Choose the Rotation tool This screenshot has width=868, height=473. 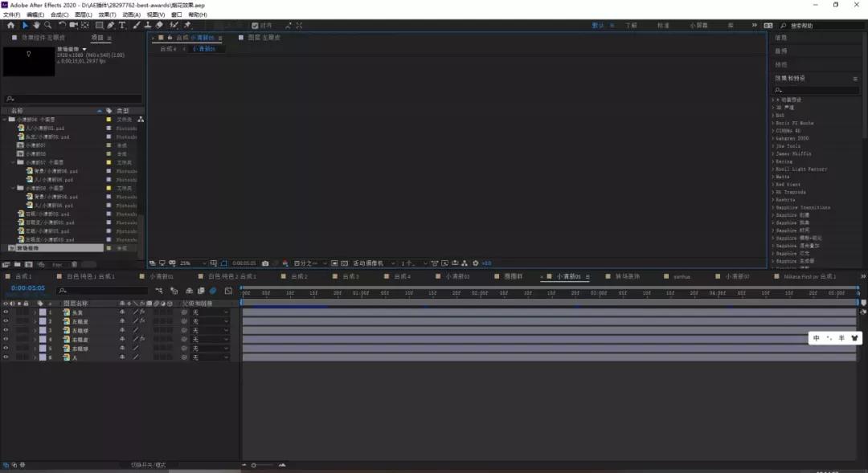(62, 26)
